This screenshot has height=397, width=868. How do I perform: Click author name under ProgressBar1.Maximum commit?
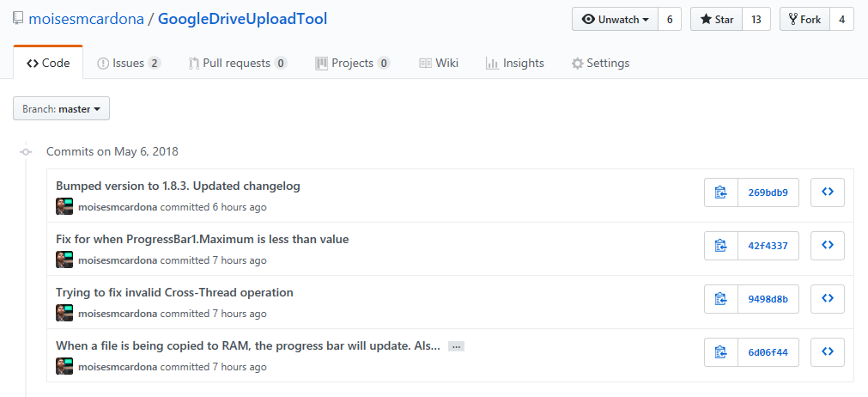(x=118, y=260)
